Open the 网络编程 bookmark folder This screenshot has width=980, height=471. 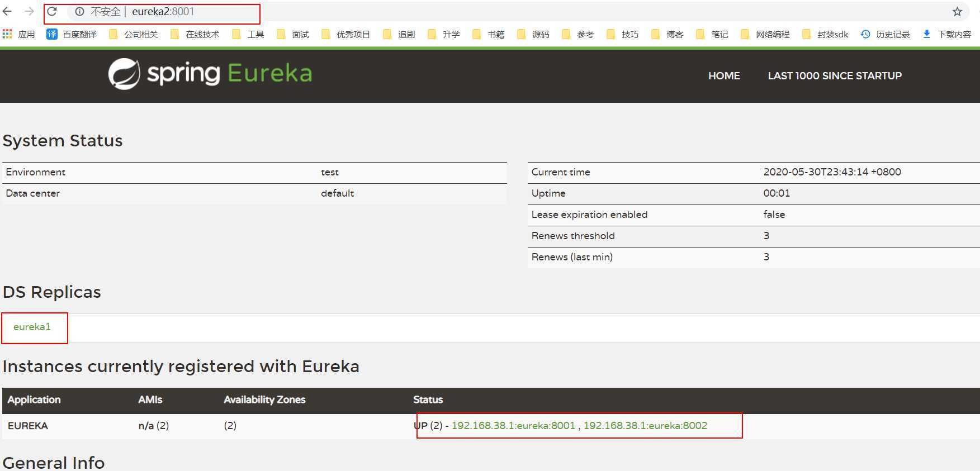[765, 34]
